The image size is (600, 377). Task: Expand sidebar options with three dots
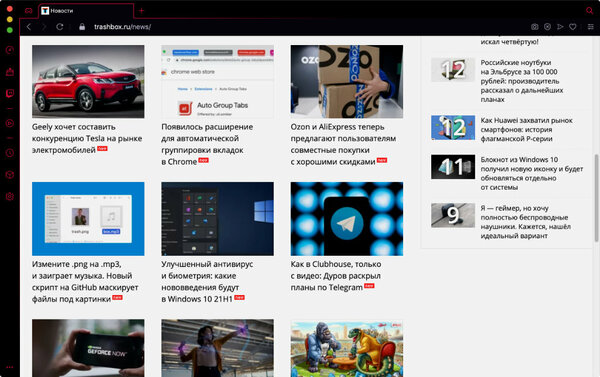click(10, 367)
